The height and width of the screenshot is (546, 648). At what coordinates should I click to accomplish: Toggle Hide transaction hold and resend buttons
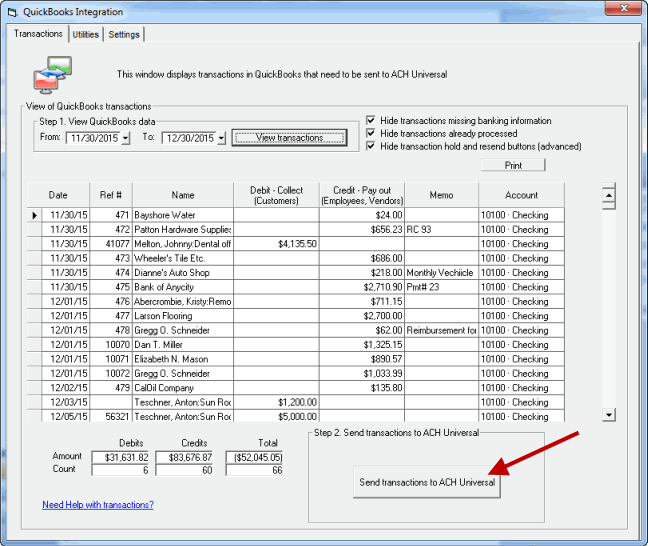371,146
